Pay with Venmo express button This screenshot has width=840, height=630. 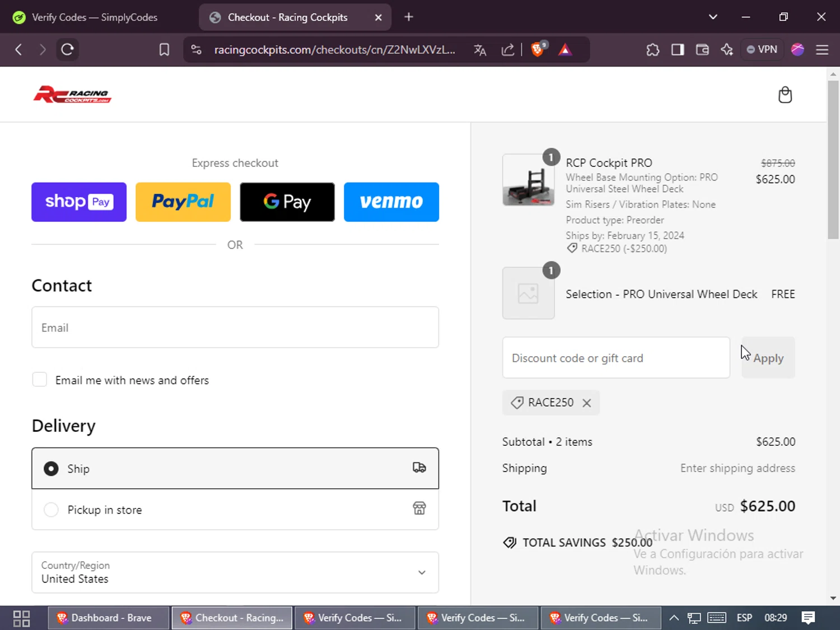(391, 202)
